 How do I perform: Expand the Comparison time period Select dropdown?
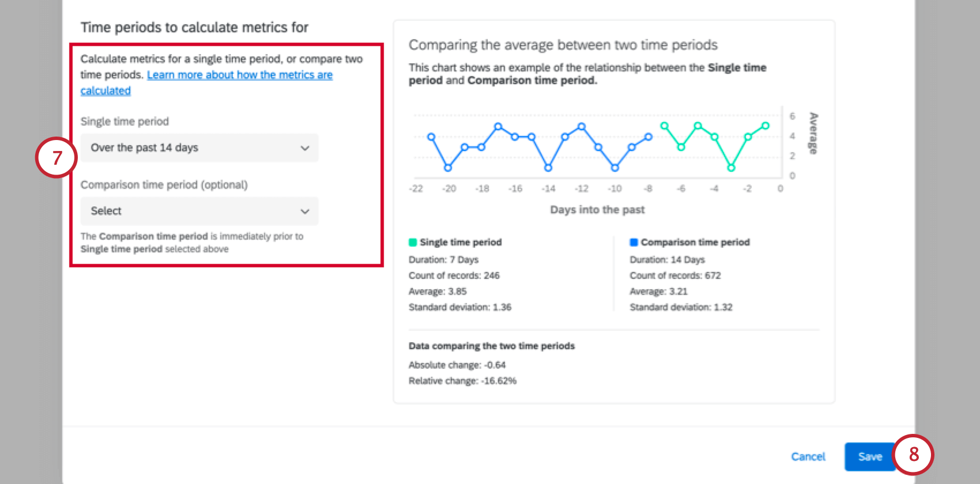(199, 211)
